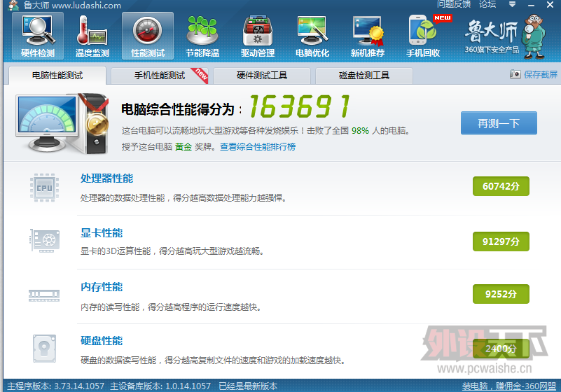Click the 硬盘性能 heading
Image resolution: width=561 pixels, height=392 pixels.
pos(102,340)
